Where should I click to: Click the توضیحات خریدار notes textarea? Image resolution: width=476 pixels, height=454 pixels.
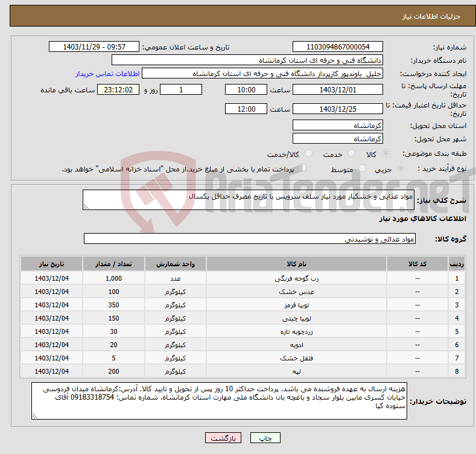[219, 401]
